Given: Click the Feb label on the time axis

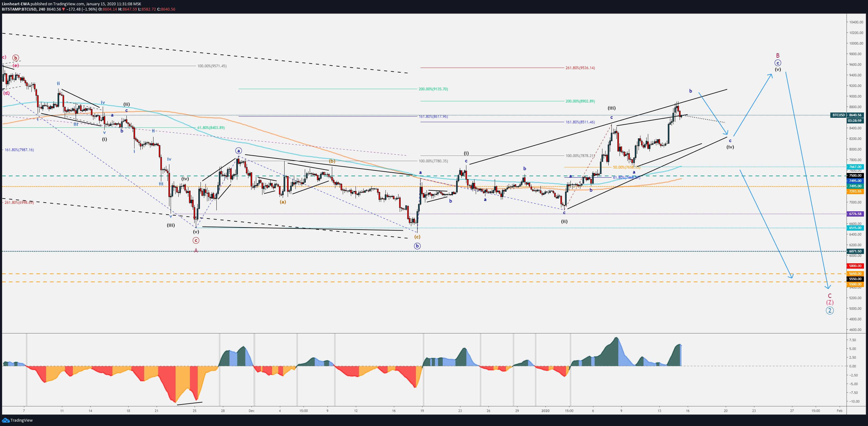Looking at the screenshot, I should (839, 411).
